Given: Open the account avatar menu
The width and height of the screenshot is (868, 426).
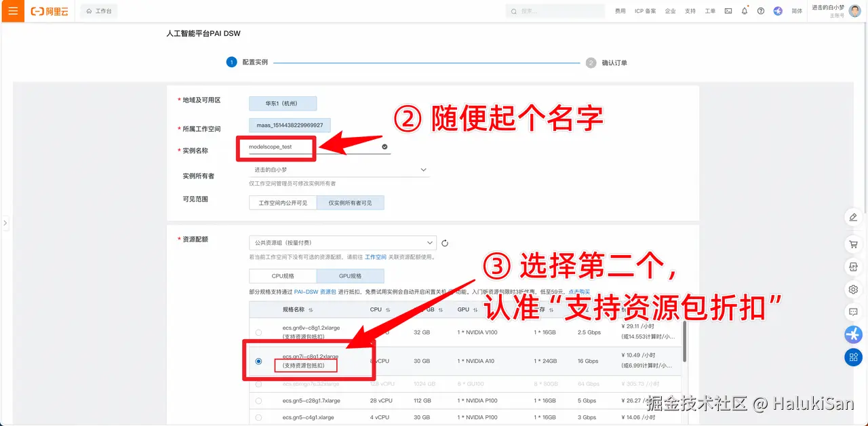Looking at the screenshot, I should click(x=855, y=11).
